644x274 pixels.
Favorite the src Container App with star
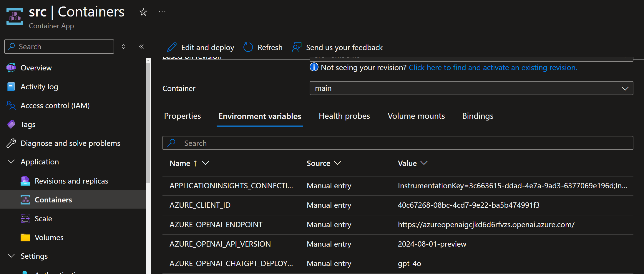pyautogui.click(x=143, y=12)
